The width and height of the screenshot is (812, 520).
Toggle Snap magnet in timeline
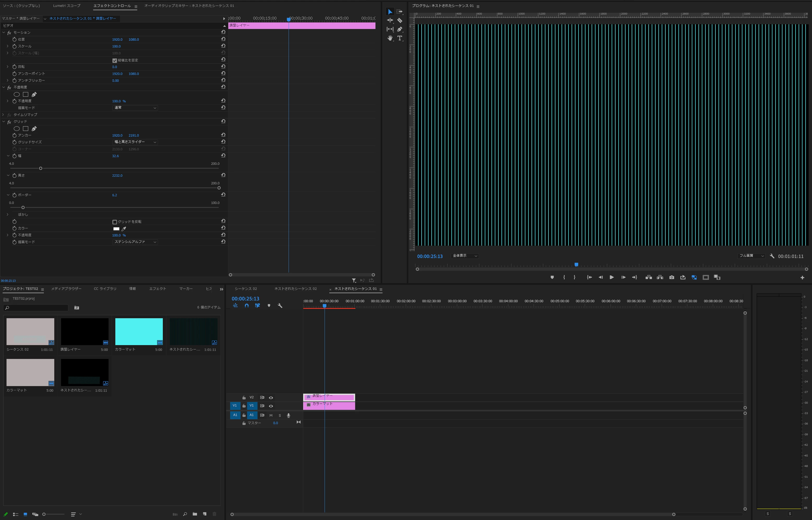tap(247, 306)
